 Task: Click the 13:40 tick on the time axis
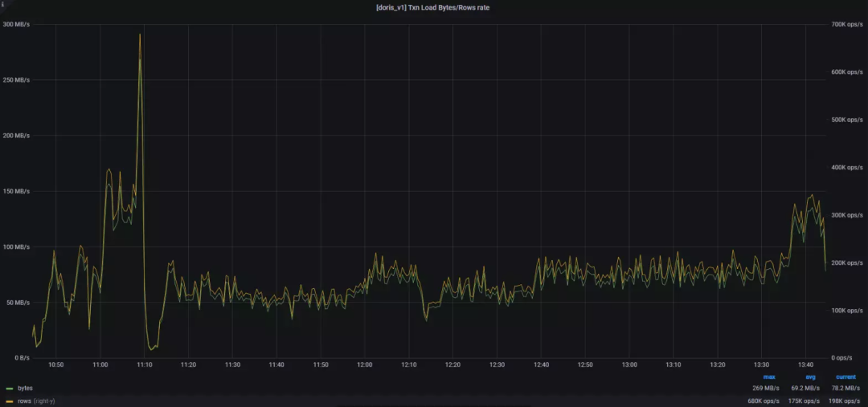pyautogui.click(x=805, y=365)
